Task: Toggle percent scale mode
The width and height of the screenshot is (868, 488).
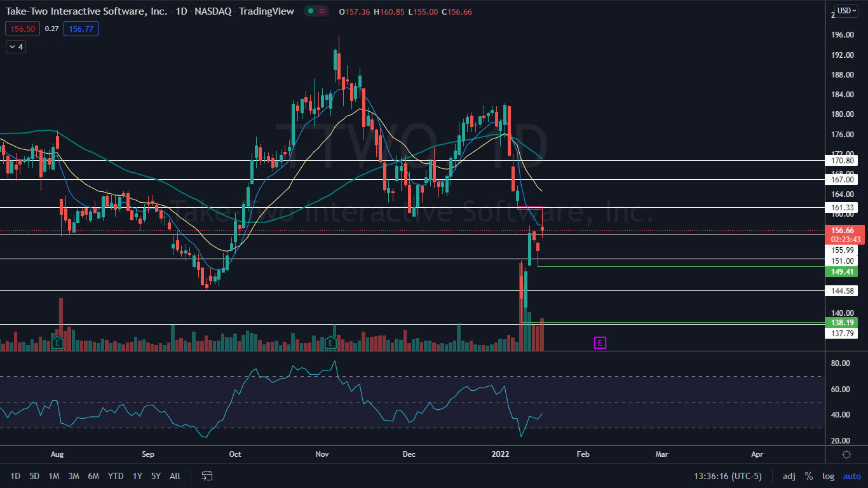Action: (x=808, y=476)
